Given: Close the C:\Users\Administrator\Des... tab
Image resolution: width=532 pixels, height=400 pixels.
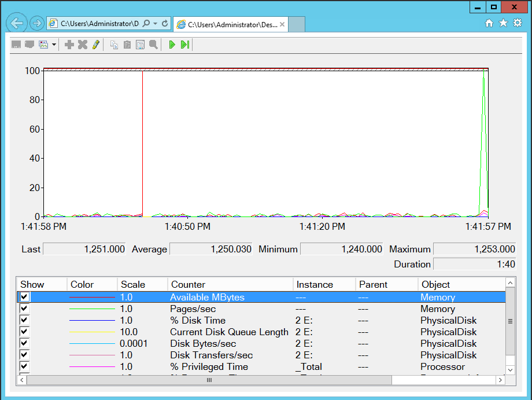Looking at the screenshot, I should click(x=282, y=24).
